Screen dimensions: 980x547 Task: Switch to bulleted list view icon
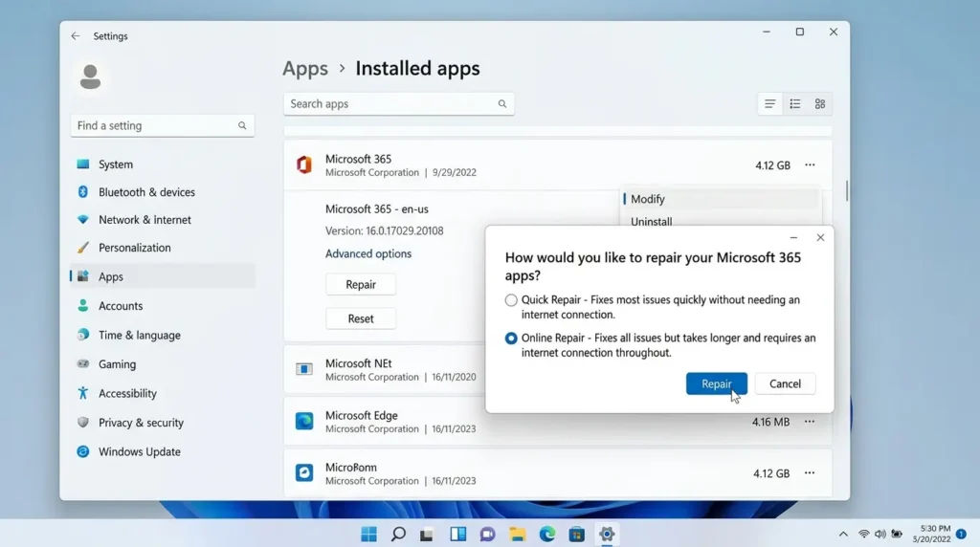pos(795,103)
